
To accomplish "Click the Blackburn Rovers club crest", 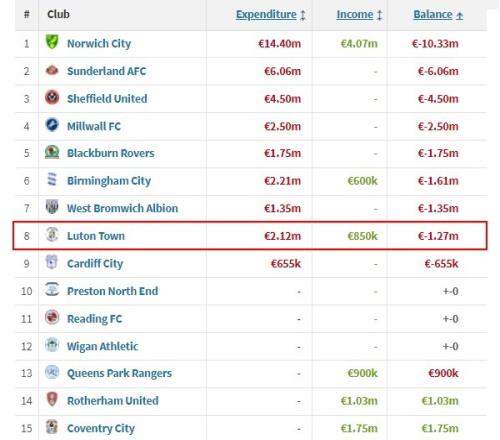I will 52,152.
